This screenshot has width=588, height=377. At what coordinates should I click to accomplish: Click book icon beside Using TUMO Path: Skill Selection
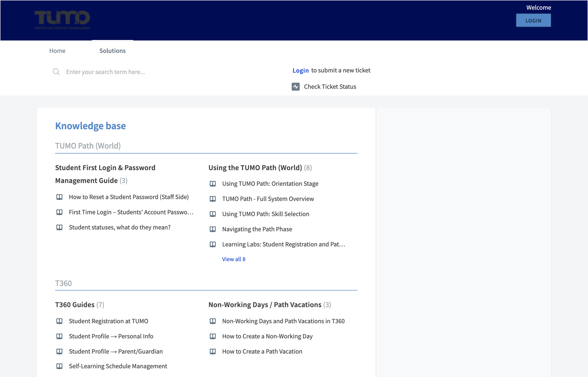pyautogui.click(x=213, y=214)
